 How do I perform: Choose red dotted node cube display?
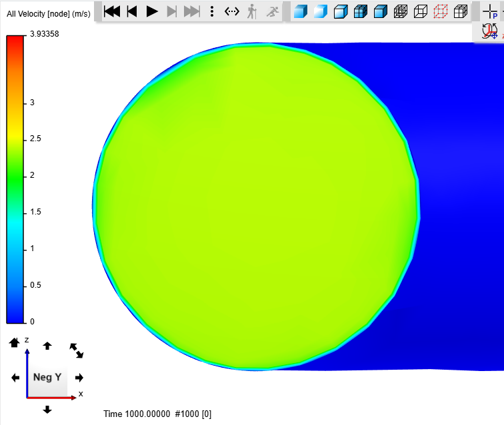[441, 11]
